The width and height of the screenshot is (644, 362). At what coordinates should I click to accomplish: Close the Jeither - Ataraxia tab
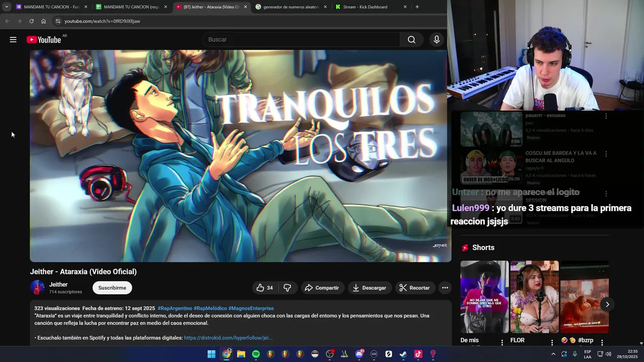click(x=246, y=7)
